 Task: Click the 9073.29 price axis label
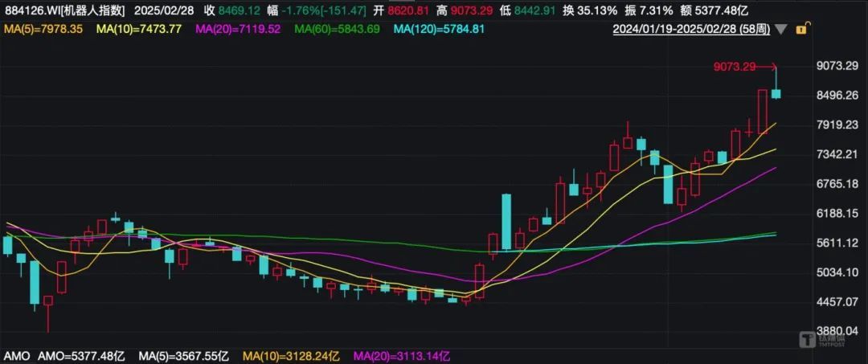click(x=837, y=66)
